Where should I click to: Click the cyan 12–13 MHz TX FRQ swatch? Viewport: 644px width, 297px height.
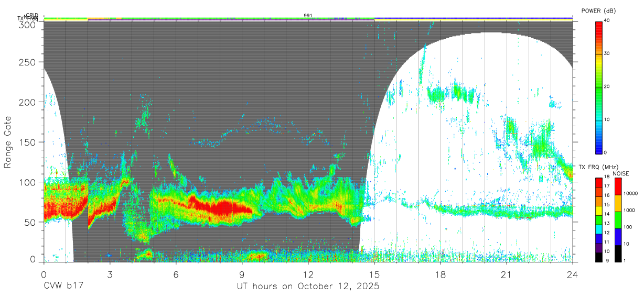click(598, 229)
